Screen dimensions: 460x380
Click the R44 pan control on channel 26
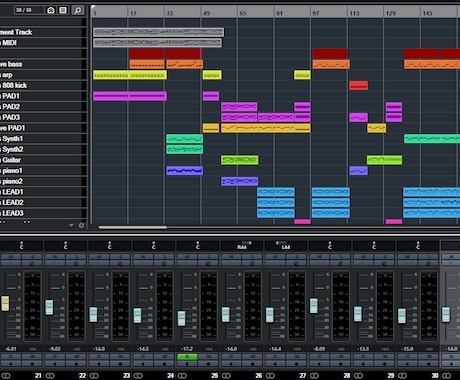pos(242,246)
